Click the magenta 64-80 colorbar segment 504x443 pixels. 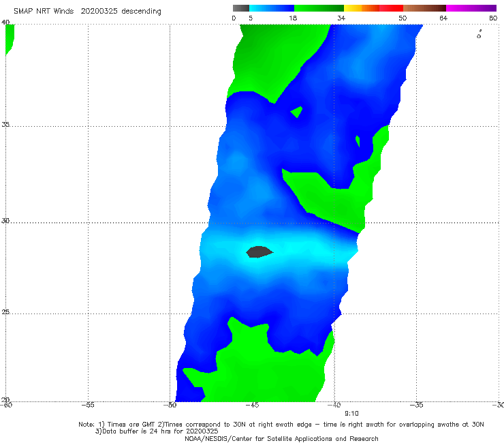[471, 8]
